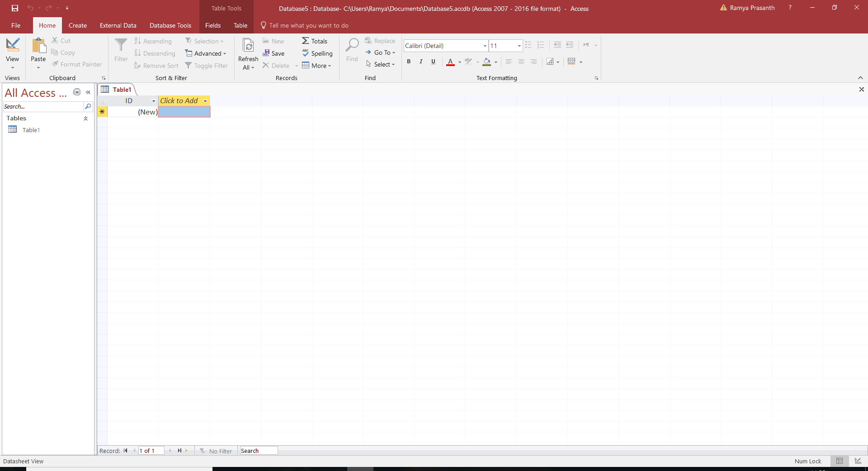This screenshot has width=868, height=471.
Task: Click the navigation pane Search field
Action: tap(43, 107)
